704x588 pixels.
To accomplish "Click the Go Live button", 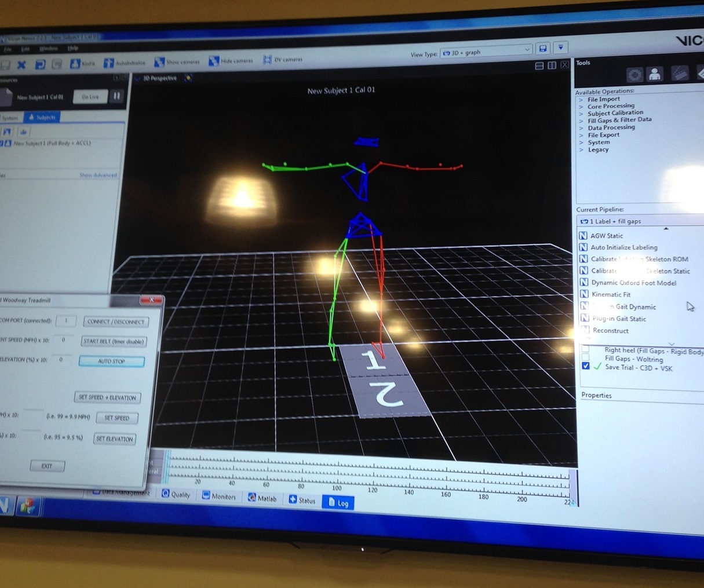I will pyautogui.click(x=90, y=97).
